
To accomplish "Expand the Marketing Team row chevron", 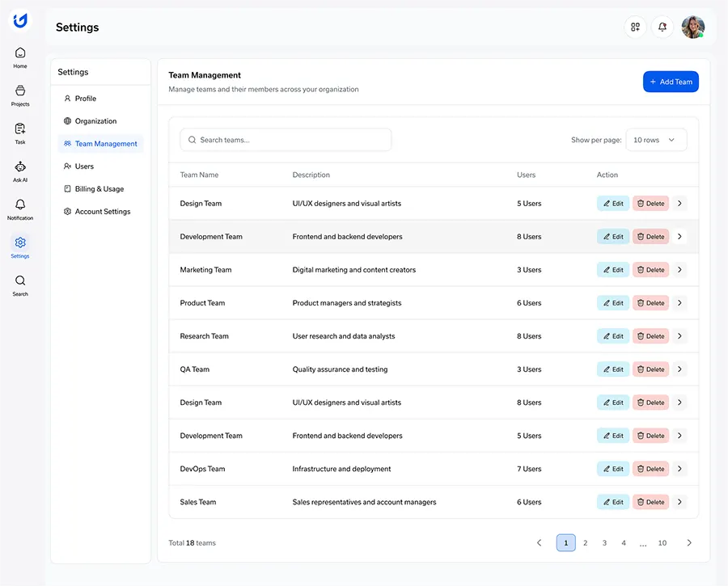I will 679,270.
